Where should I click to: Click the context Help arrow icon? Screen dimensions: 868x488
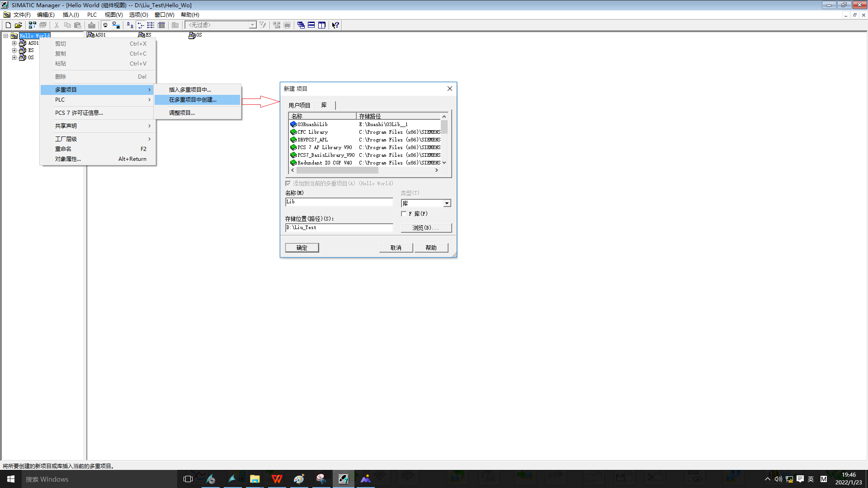[335, 25]
